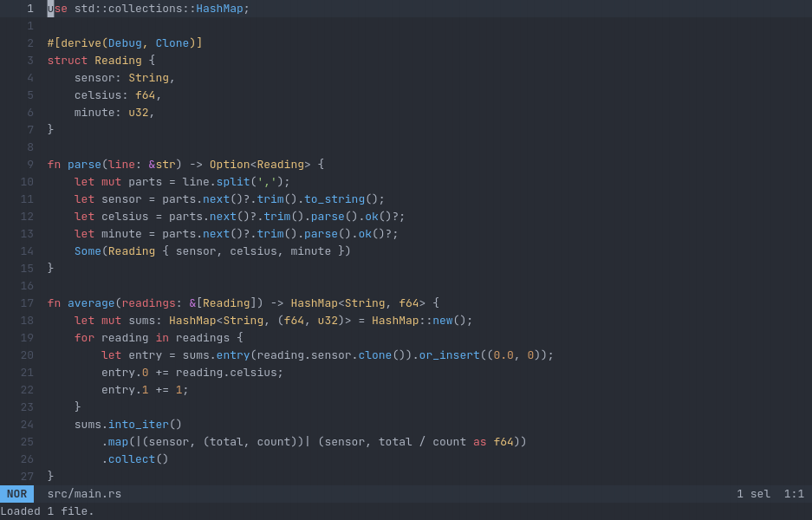Click into_iter on the sums line
The width and height of the screenshot is (812, 520).
tap(139, 425)
